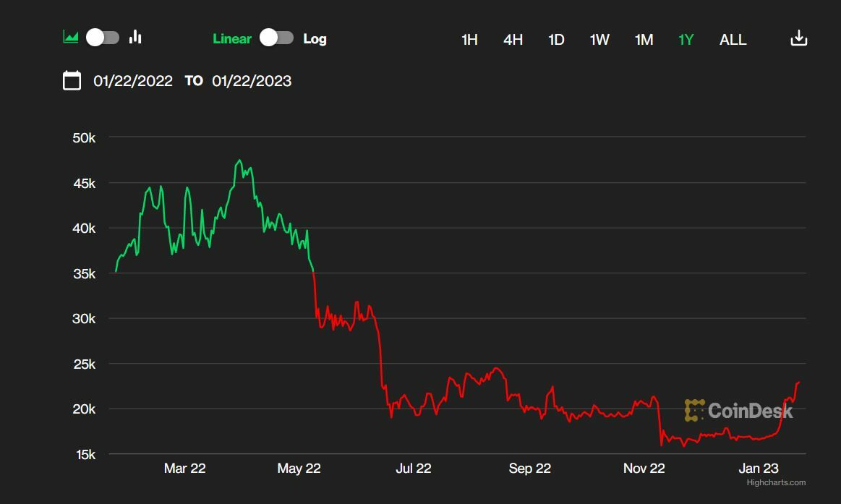The width and height of the screenshot is (841, 504).
Task: Toggle the Linear/Log scale switch
Action: [x=277, y=38]
